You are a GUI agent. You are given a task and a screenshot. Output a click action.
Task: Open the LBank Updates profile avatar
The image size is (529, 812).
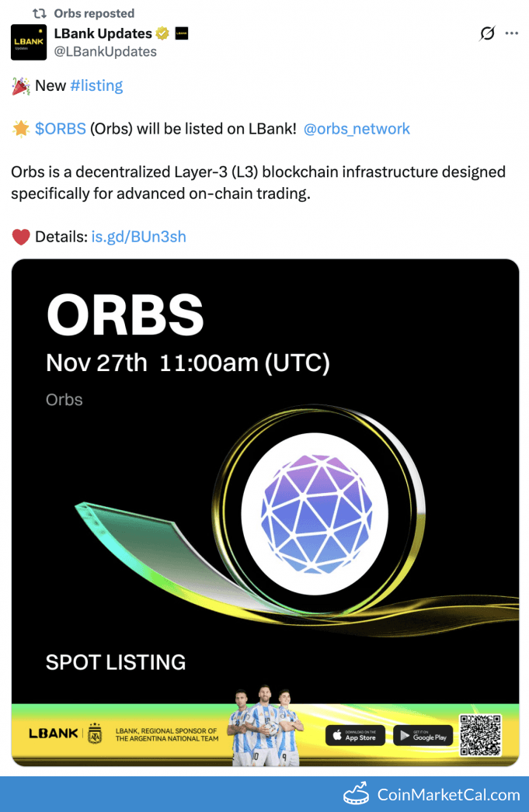pos(28,40)
